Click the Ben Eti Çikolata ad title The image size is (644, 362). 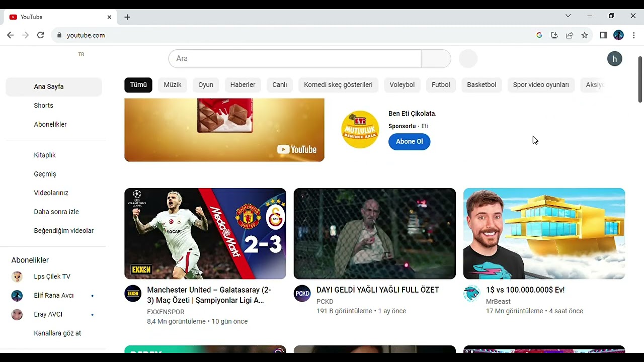pos(413,114)
